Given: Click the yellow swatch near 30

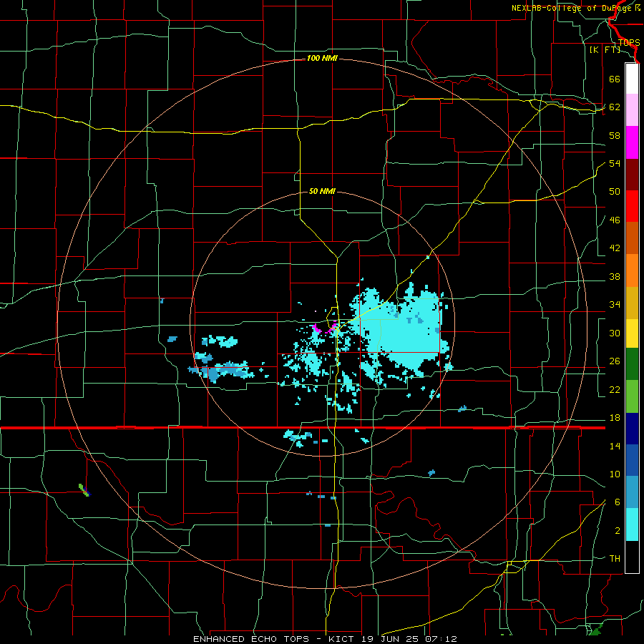Looking at the screenshot, I should tap(632, 333).
